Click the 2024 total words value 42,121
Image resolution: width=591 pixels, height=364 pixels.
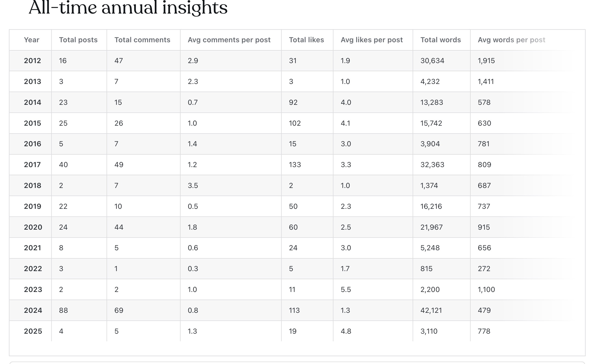click(431, 310)
